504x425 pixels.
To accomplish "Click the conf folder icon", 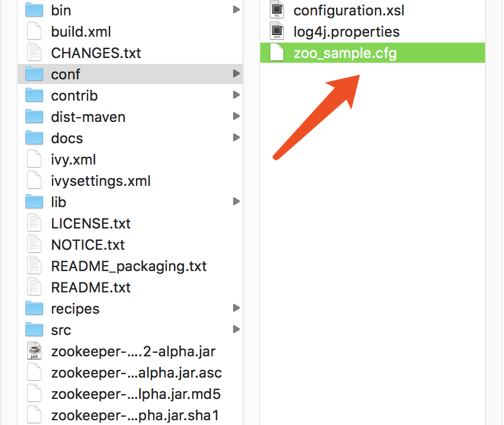I will (x=35, y=74).
